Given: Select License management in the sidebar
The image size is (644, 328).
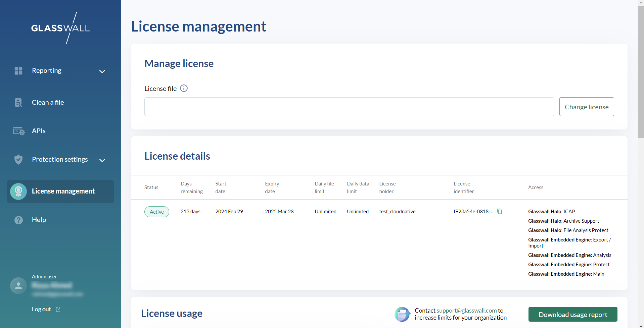Looking at the screenshot, I should click(x=60, y=192).
